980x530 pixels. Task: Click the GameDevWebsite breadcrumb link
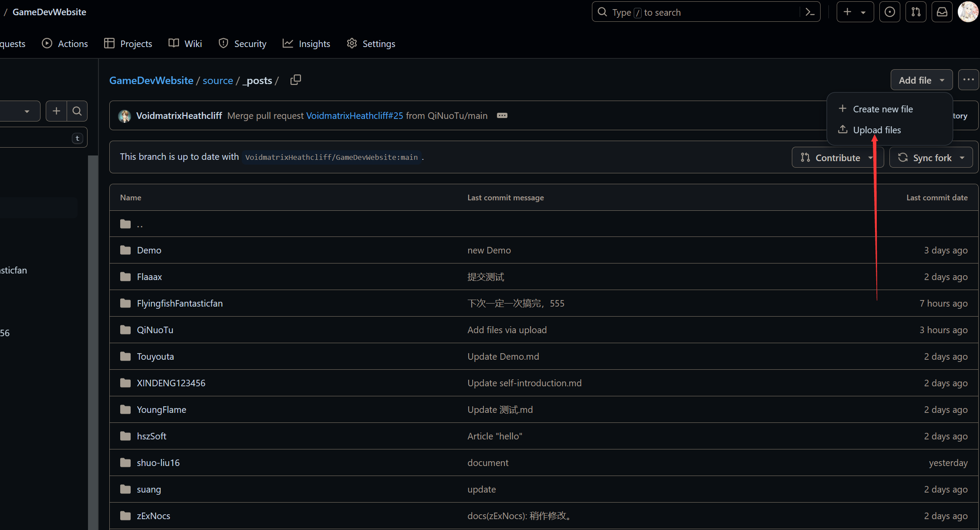(151, 81)
